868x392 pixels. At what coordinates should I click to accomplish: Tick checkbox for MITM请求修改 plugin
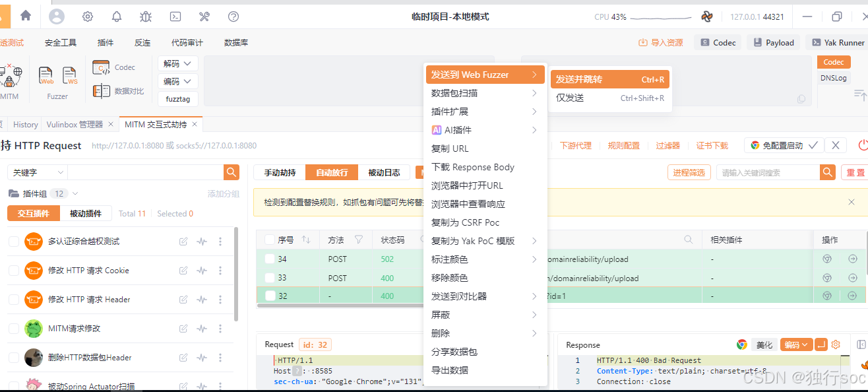(13, 329)
